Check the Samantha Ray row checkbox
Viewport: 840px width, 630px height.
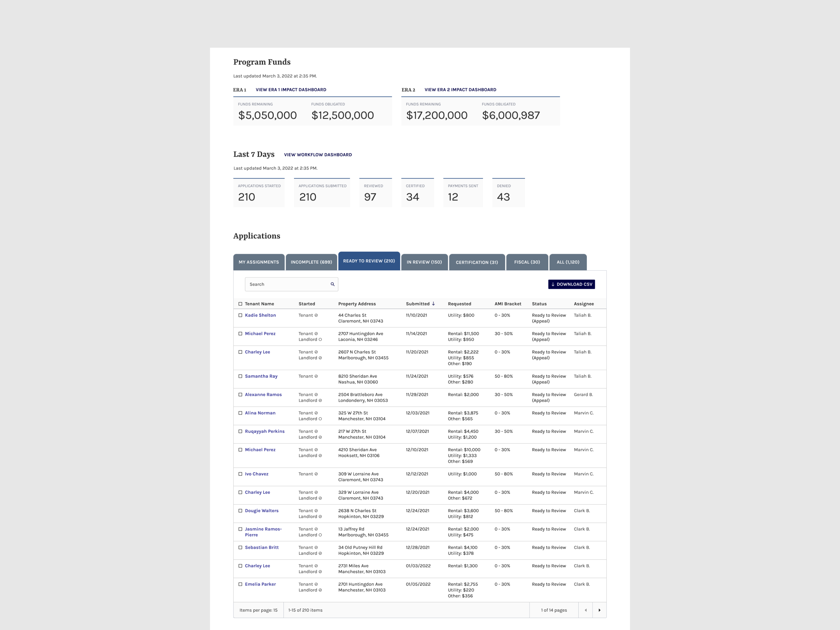point(240,376)
